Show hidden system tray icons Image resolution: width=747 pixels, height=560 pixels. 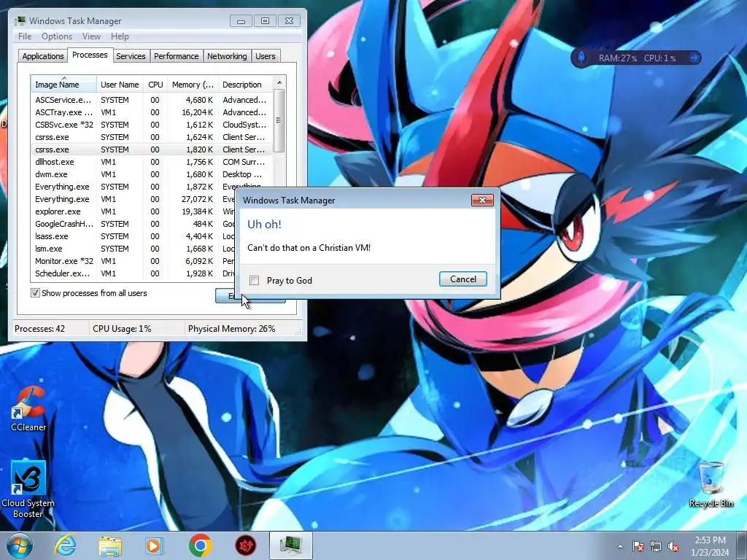click(620, 547)
